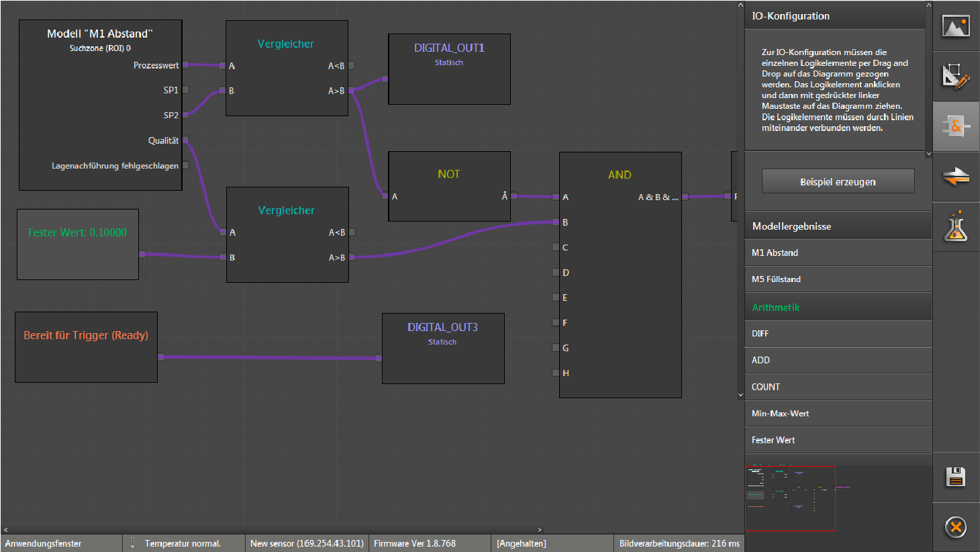Select the ampersand logic gate sidebar icon
980x552 pixels.
[956, 126]
